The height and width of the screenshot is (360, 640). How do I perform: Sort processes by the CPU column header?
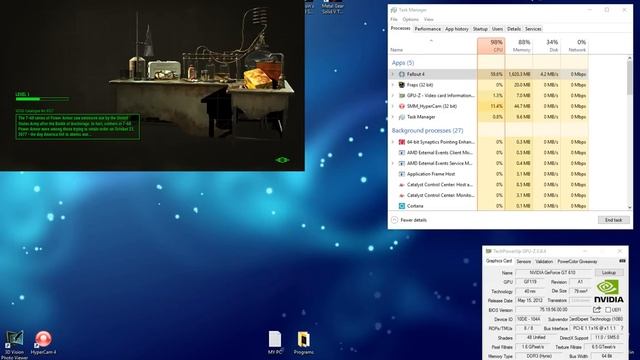click(491, 46)
